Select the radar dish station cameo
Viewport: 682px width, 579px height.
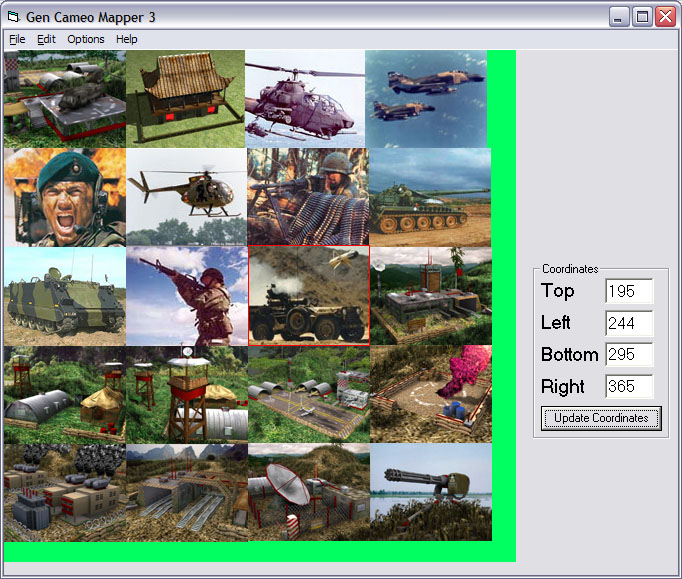click(309, 492)
